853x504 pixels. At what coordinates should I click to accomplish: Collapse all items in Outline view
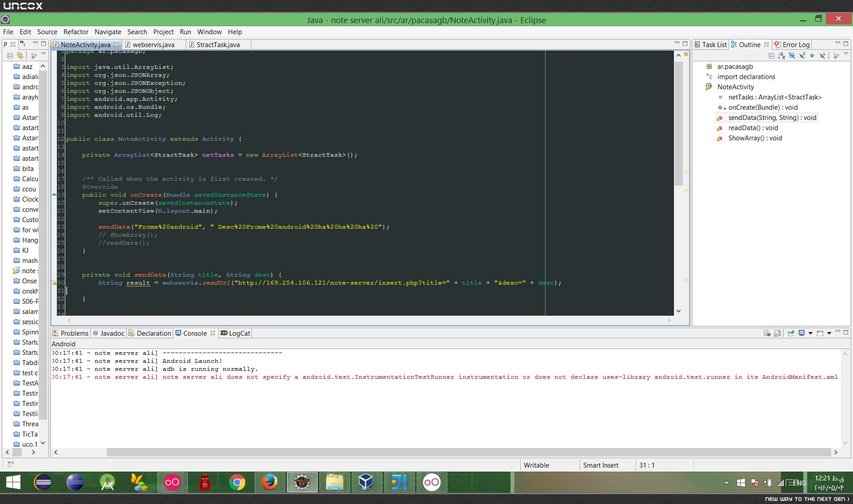(x=771, y=56)
